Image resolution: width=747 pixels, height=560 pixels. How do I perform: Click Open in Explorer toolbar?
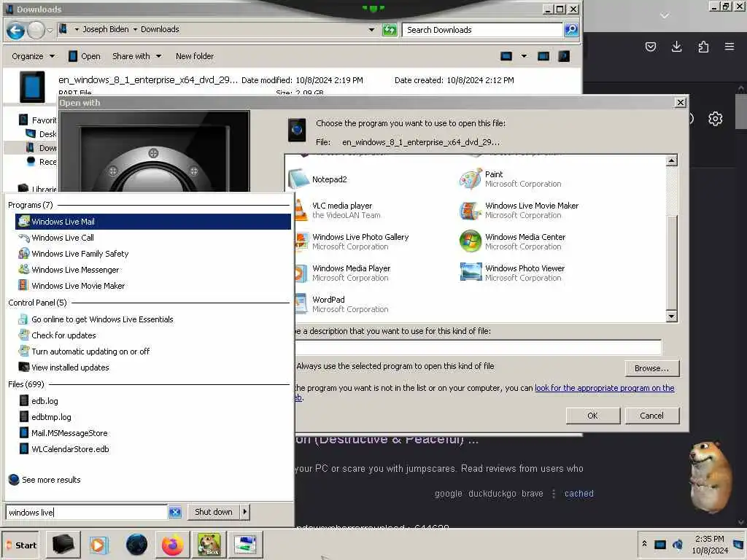(85, 56)
